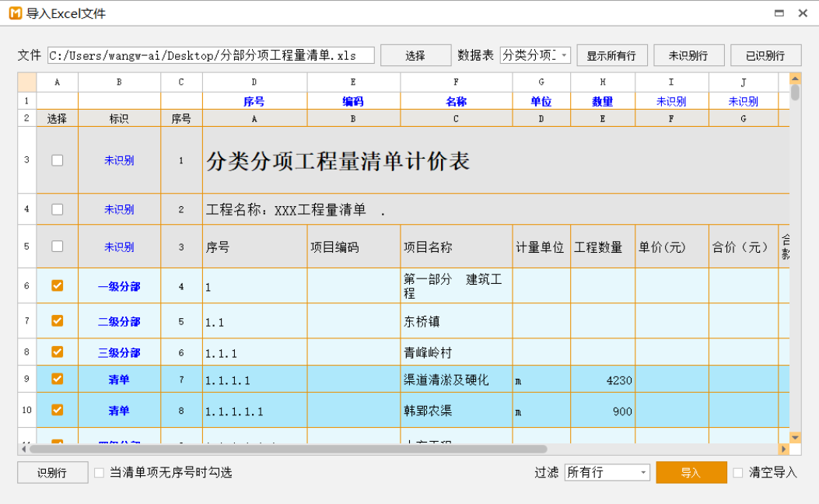
Task: Close the import Excel file dialog
Action: (803, 13)
